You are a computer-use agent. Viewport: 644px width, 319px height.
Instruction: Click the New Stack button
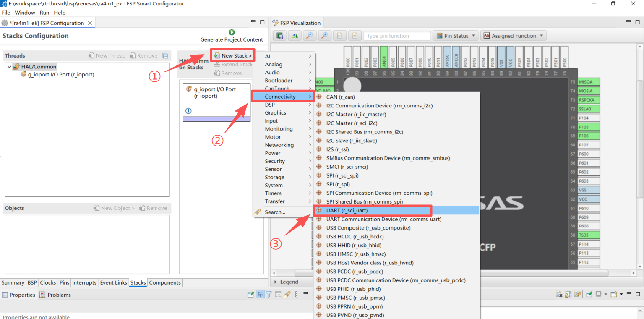(233, 55)
